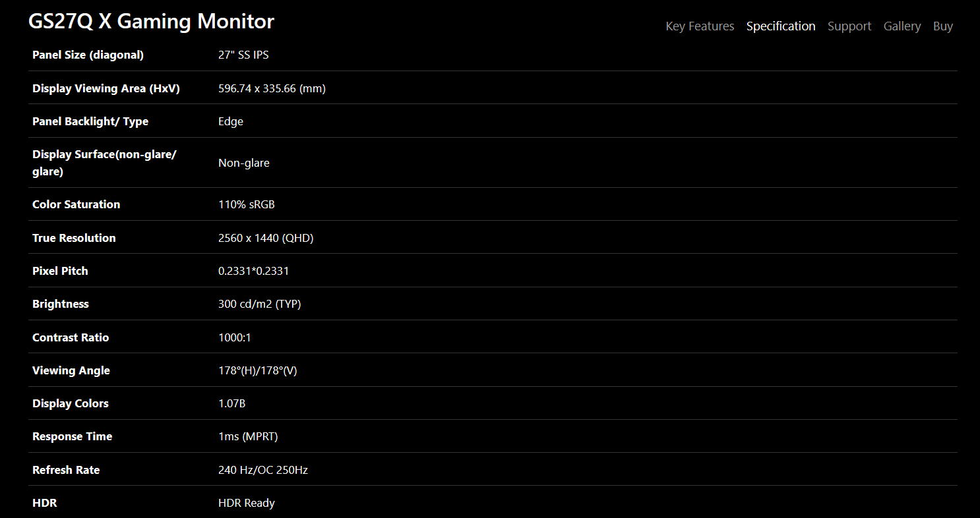Viewport: 980px width, 518px height.
Task: Click the Panel Backlight/ Type label
Action: 90,121
